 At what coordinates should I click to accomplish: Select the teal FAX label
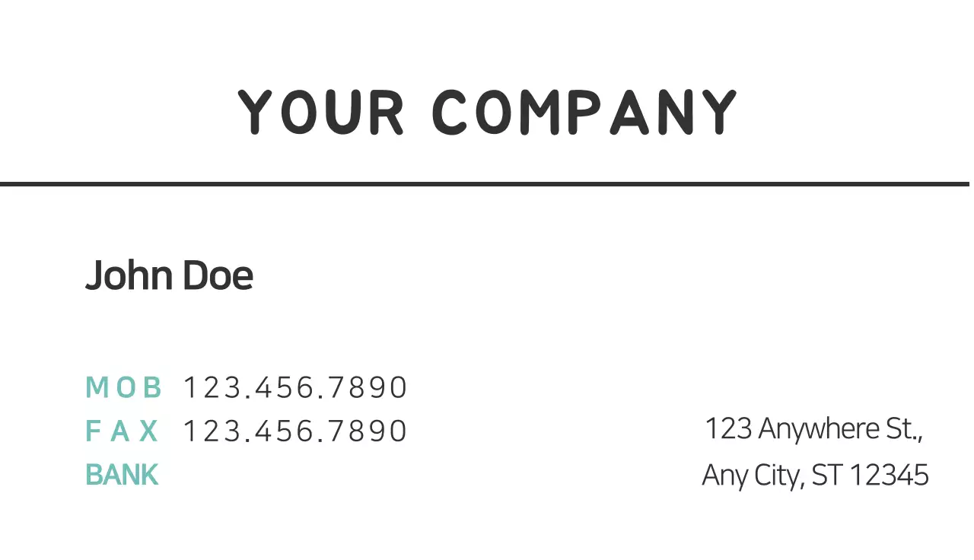[x=122, y=431]
